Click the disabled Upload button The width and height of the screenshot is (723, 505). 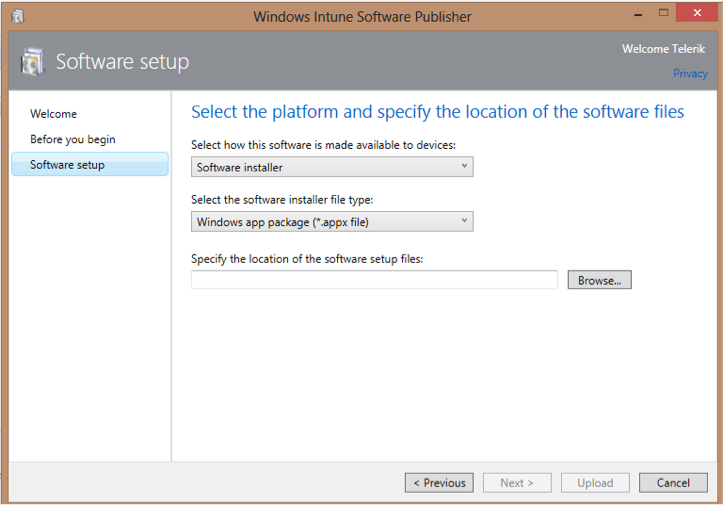(595, 483)
